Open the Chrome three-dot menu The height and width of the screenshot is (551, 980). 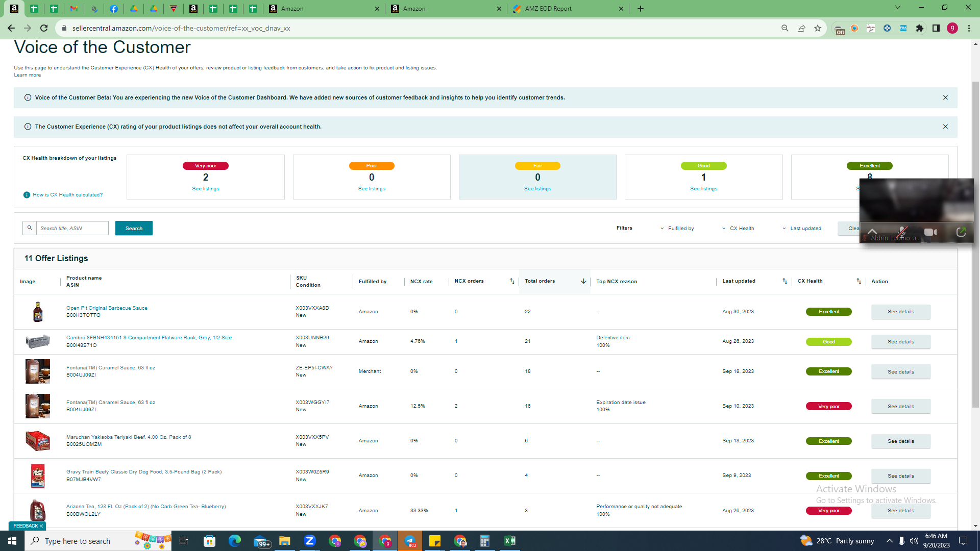pyautogui.click(x=969, y=28)
